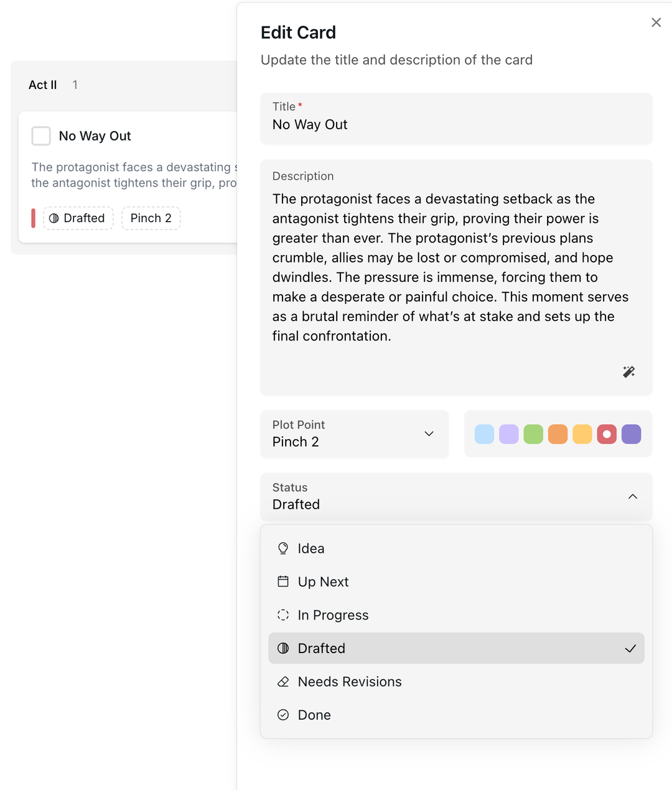
Task: Click the lightbulb icon beside Idea
Action: tap(283, 548)
